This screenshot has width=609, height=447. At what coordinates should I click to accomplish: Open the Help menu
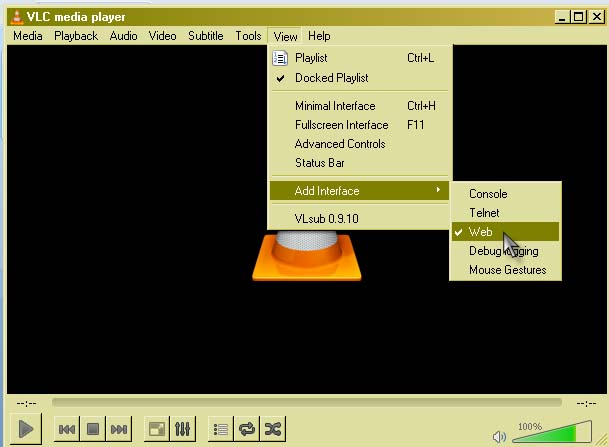pos(319,36)
